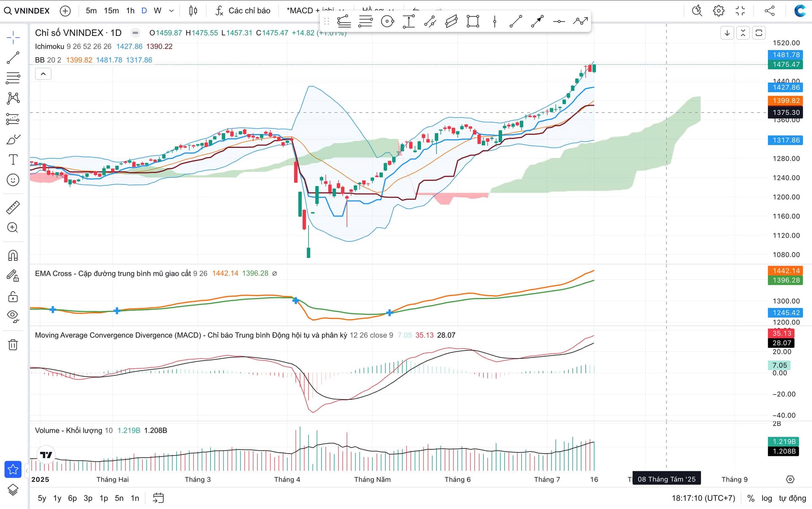
Task: Select the trend line drawing tool
Action: pyautogui.click(x=13, y=58)
